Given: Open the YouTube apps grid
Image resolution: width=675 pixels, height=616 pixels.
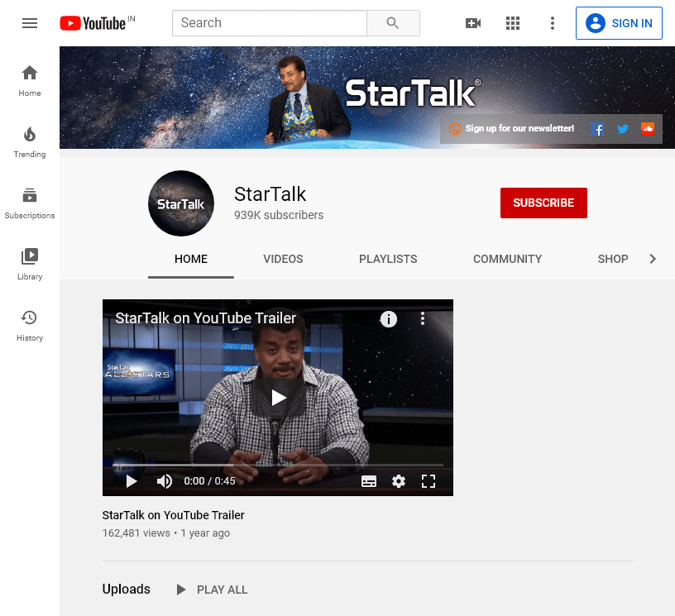Looking at the screenshot, I should [513, 23].
